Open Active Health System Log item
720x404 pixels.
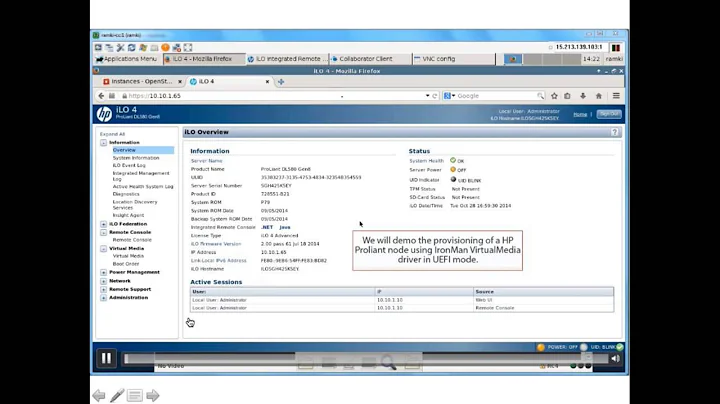[143, 186]
